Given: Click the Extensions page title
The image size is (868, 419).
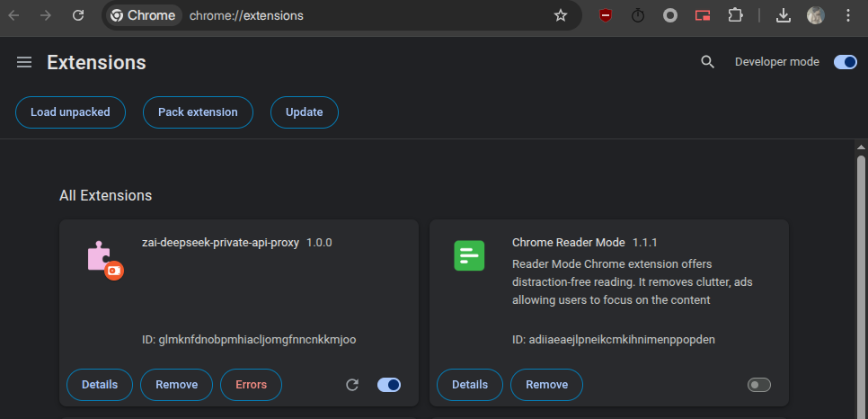Looking at the screenshot, I should 96,63.
